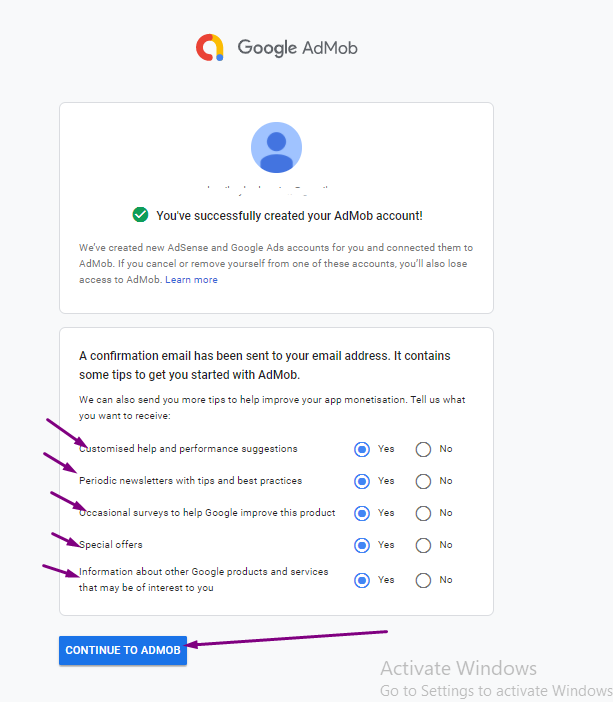Click the user profile avatar

(276, 147)
